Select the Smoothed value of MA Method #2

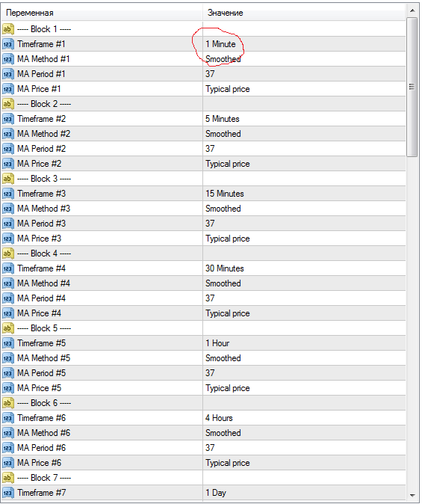tap(223, 134)
